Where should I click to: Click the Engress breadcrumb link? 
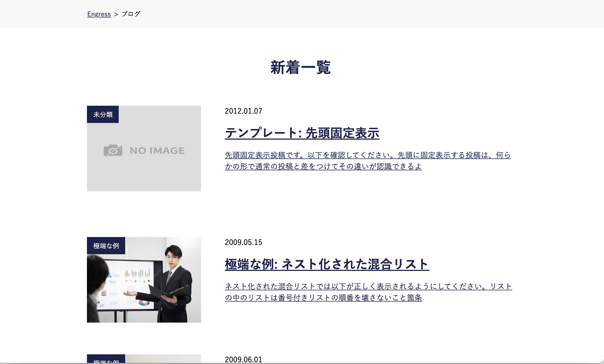[99, 14]
